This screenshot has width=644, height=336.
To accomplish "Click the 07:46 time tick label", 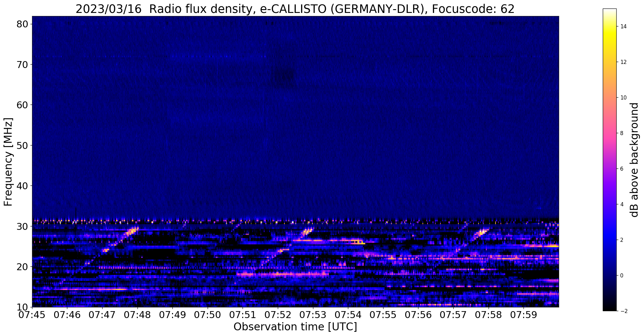I will [x=67, y=315].
